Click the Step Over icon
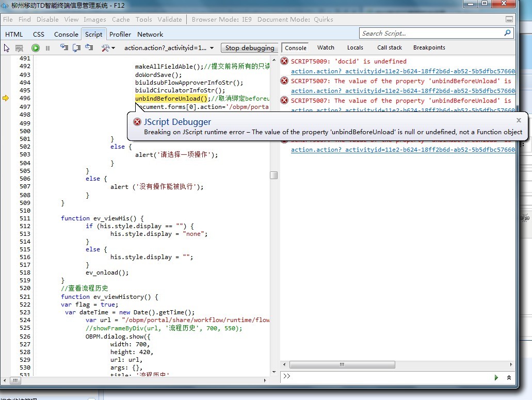The image size is (532, 400). point(77,48)
